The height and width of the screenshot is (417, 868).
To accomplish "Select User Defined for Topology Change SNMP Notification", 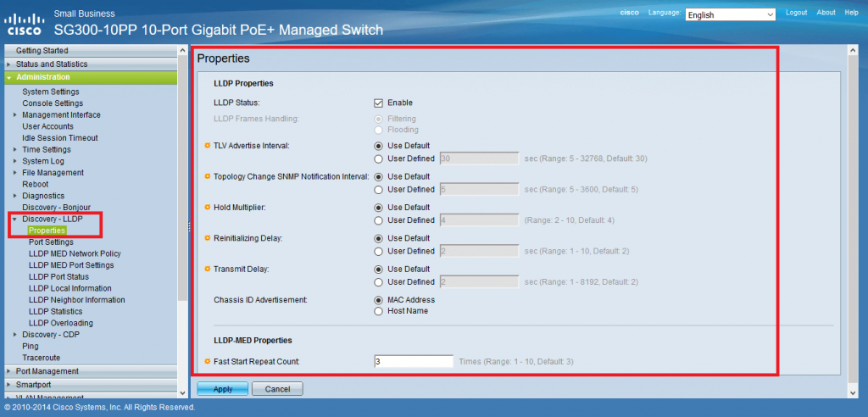I will [x=379, y=190].
